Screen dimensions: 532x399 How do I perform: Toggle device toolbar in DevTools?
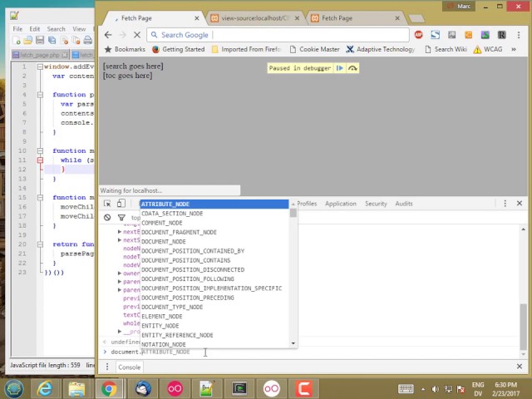121,204
